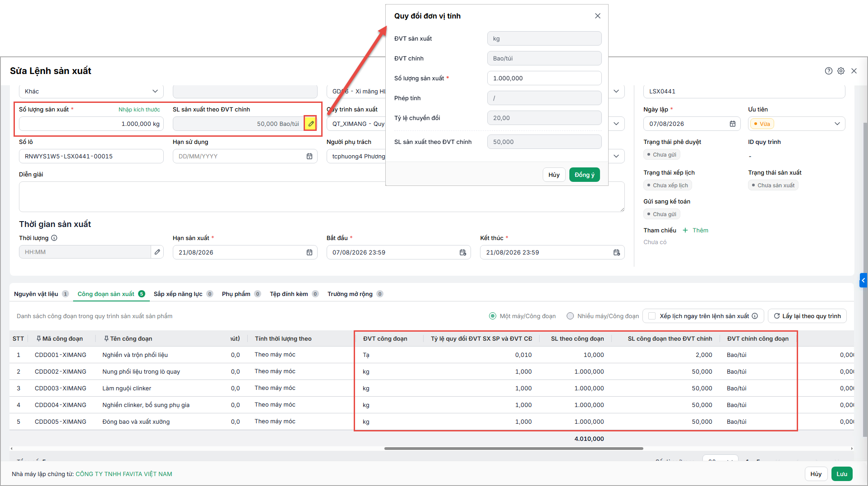The image size is (868, 486).
Task: Open date-time picker for Bắt đầu
Action: pyautogui.click(x=463, y=252)
